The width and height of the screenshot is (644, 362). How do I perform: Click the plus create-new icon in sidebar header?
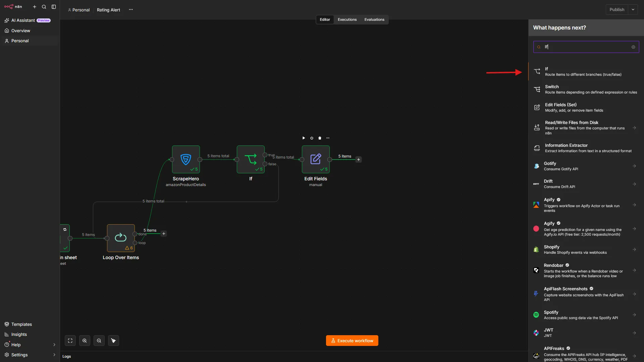point(35,7)
